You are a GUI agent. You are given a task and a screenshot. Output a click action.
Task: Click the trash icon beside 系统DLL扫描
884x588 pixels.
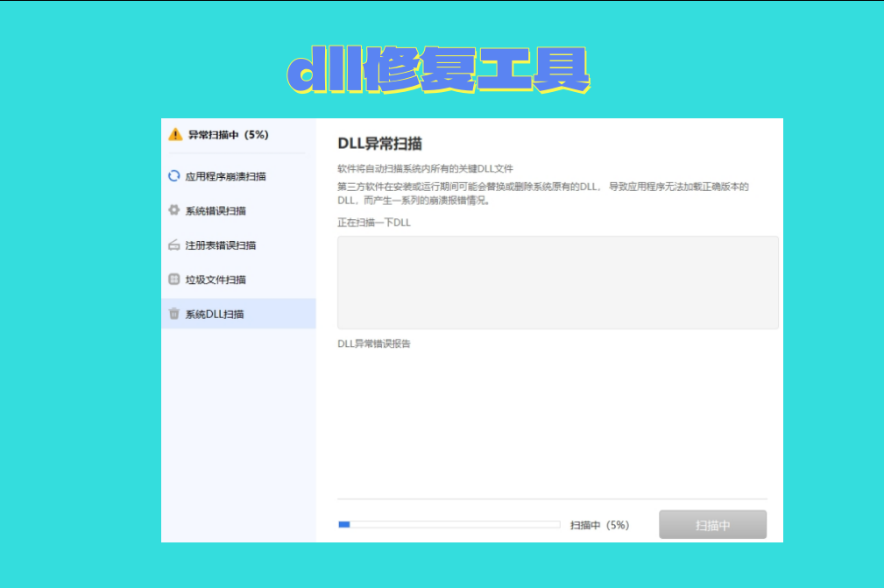click(174, 314)
